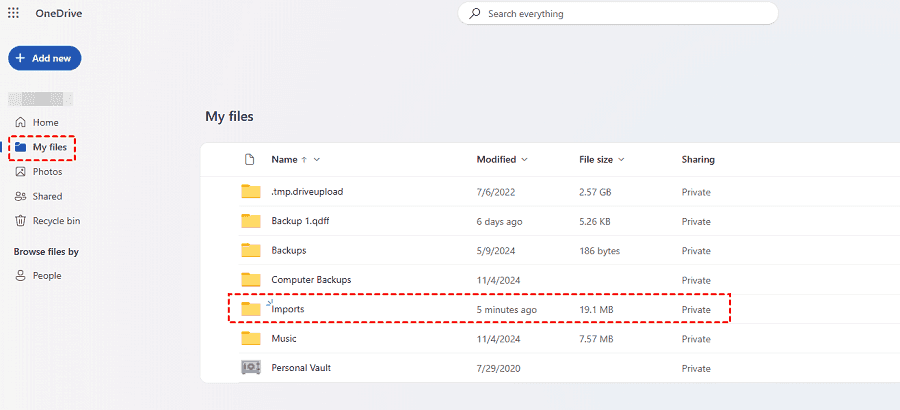Click the Add new button
This screenshot has width=900, height=410.
(x=45, y=58)
